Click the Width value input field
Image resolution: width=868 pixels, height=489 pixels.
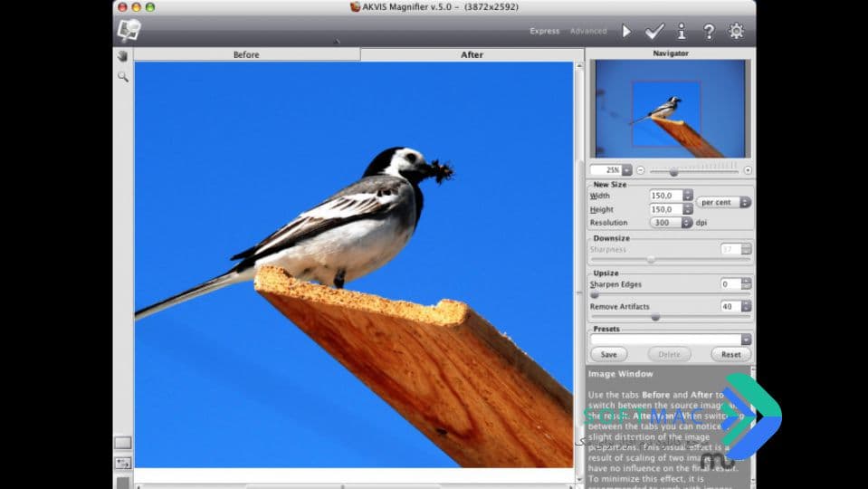(x=666, y=196)
